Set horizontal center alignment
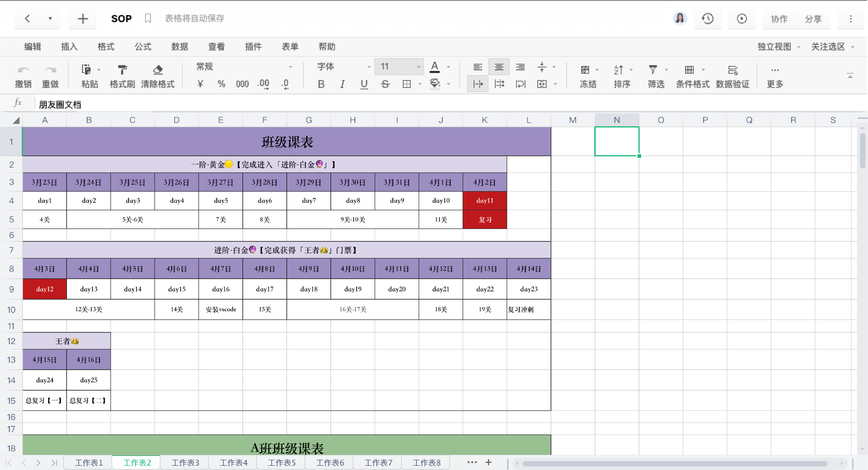 pyautogui.click(x=499, y=67)
